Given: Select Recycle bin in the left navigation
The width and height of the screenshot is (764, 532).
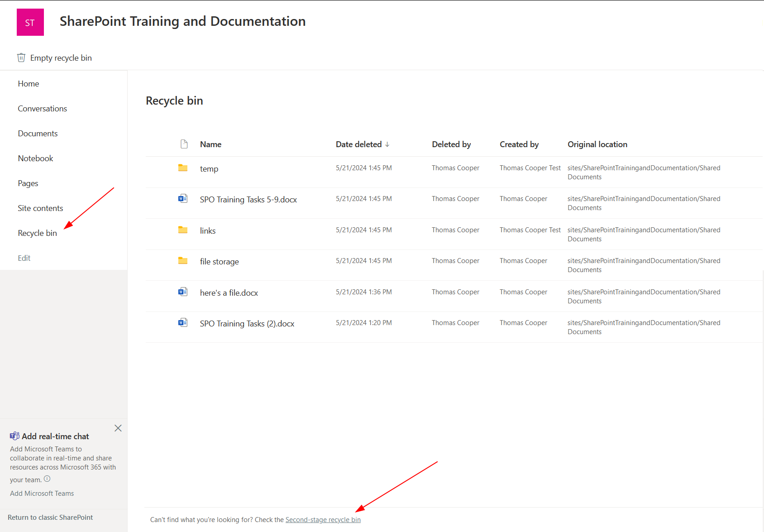Looking at the screenshot, I should point(38,233).
